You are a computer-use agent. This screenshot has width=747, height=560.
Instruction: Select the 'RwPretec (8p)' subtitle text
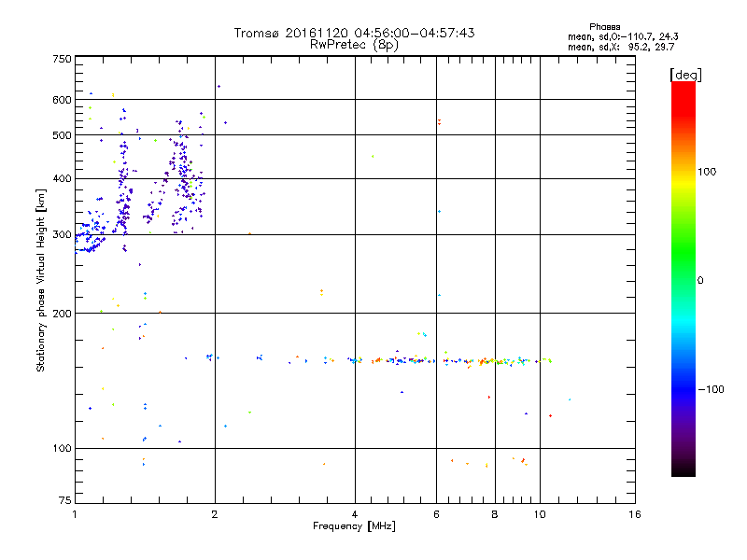(x=354, y=45)
